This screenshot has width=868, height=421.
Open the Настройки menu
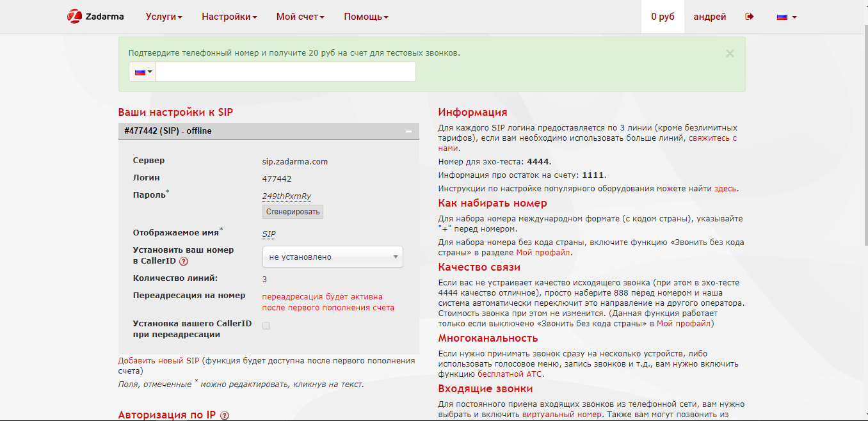pyautogui.click(x=229, y=17)
